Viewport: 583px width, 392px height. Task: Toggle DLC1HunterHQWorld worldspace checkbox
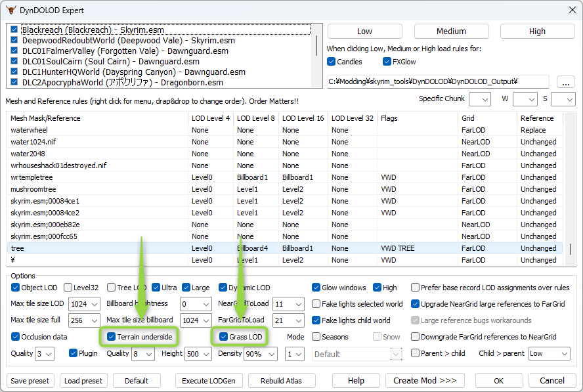(x=14, y=72)
